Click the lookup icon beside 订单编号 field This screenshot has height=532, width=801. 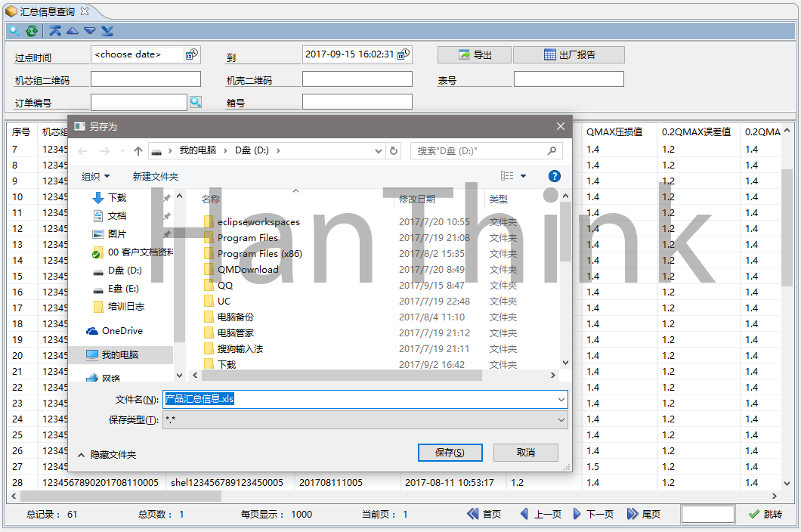tap(195, 102)
